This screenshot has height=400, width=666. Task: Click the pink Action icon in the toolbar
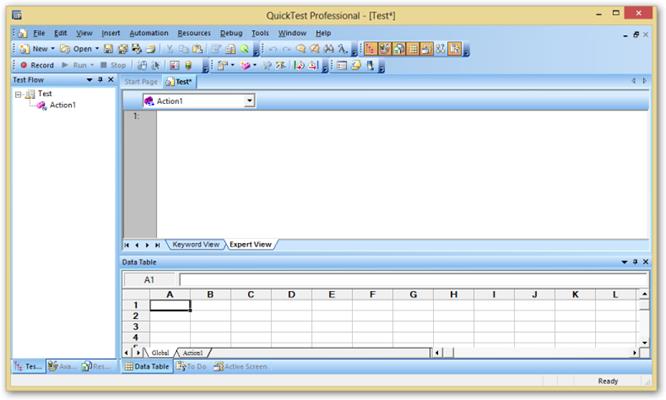coord(246,65)
